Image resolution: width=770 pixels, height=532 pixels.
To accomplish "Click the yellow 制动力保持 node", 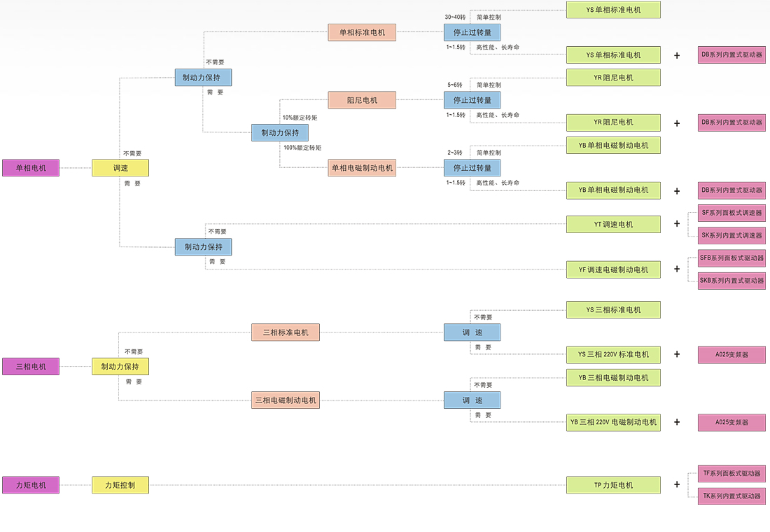I will [x=120, y=367].
